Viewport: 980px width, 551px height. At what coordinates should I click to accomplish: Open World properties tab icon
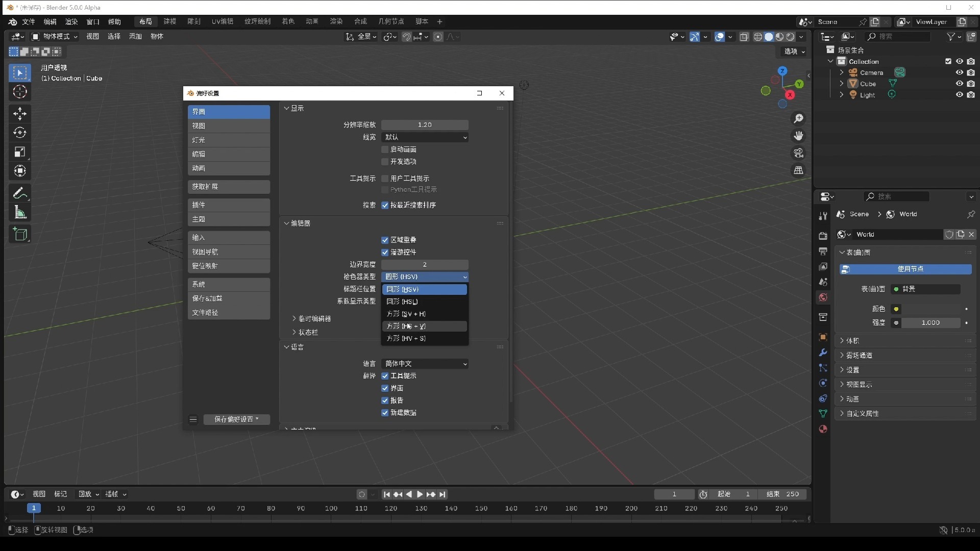(x=823, y=297)
